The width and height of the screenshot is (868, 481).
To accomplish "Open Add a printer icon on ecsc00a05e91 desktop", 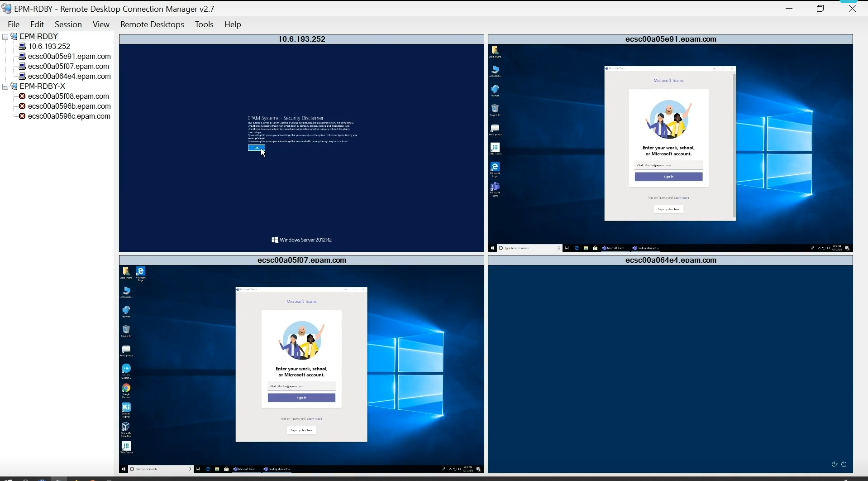I will [495, 130].
